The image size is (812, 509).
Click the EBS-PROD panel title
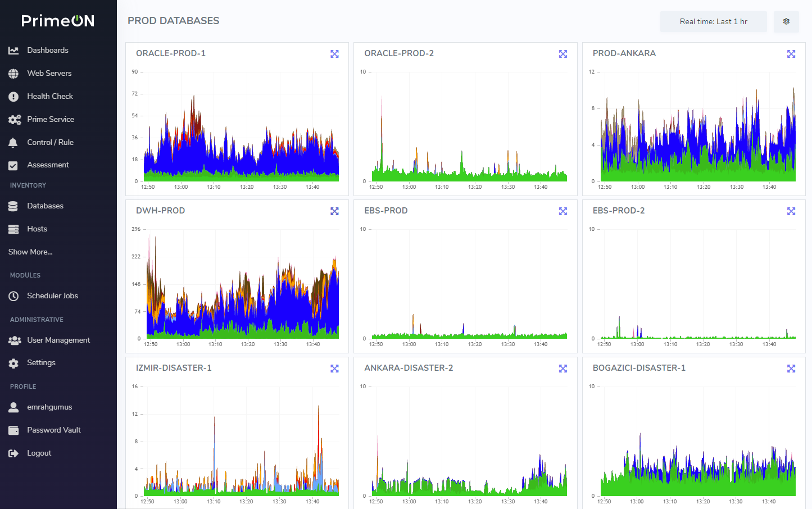386,211
